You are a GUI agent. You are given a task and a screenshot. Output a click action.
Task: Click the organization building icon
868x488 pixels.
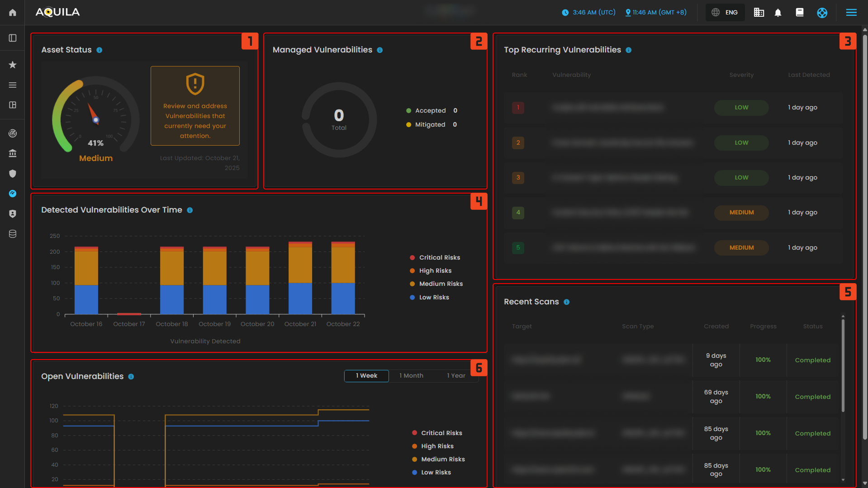click(x=759, y=13)
